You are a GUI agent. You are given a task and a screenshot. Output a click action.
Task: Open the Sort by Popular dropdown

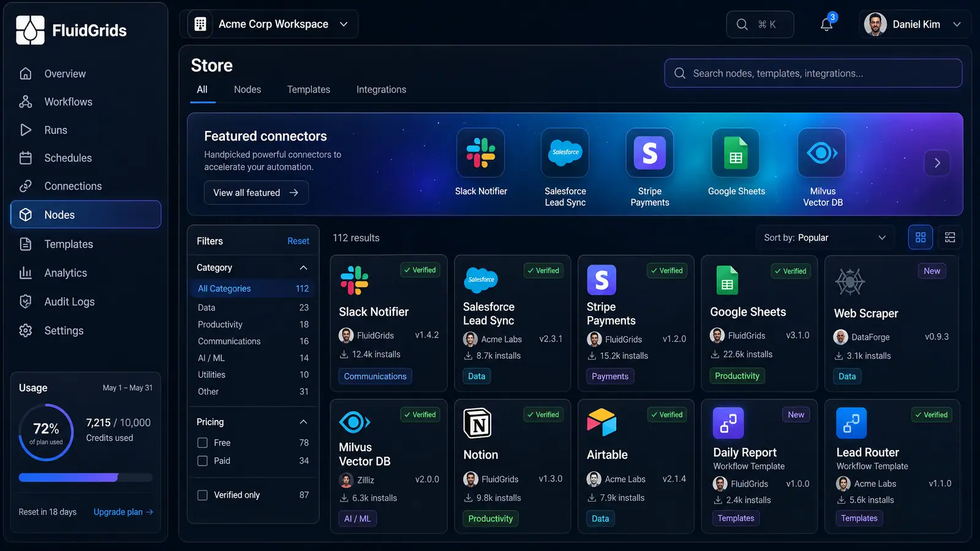[825, 238]
